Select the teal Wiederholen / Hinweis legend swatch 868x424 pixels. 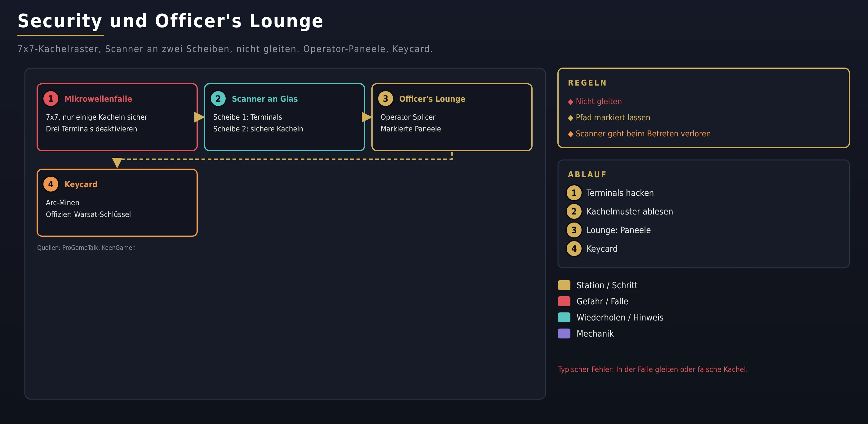point(564,318)
